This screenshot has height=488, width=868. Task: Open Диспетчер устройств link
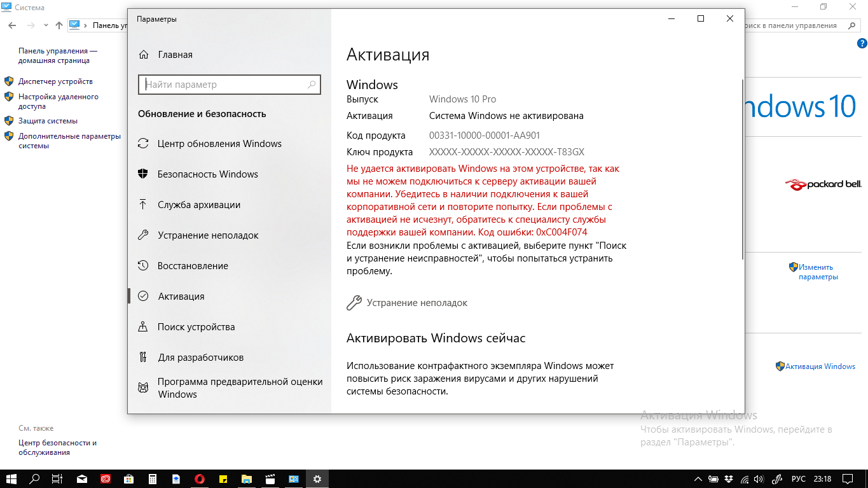[55, 81]
